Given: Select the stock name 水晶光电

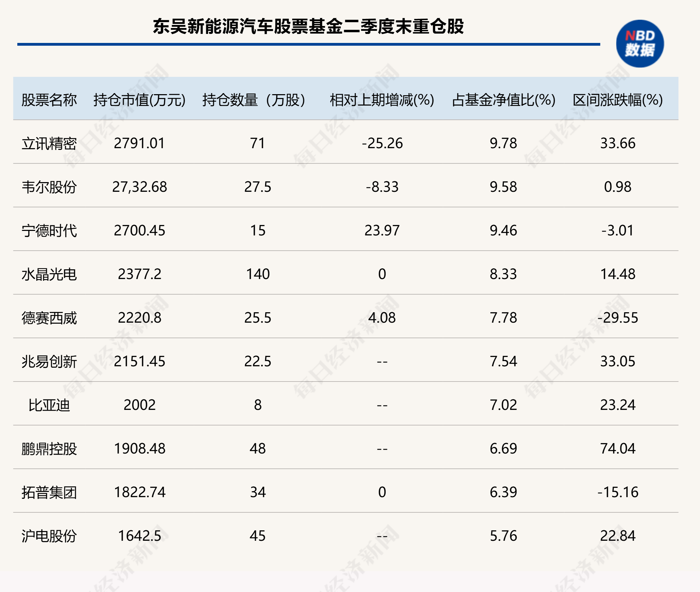Looking at the screenshot, I should (49, 274).
